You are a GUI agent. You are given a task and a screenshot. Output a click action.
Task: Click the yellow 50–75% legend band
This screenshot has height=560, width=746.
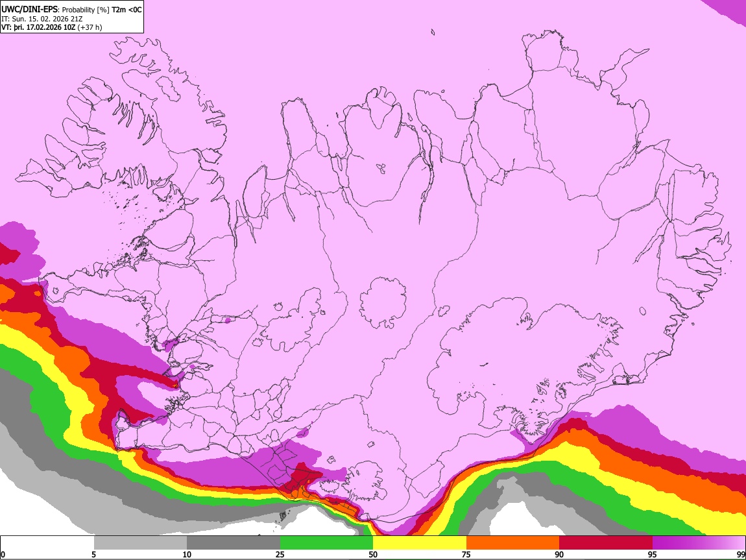click(x=420, y=543)
